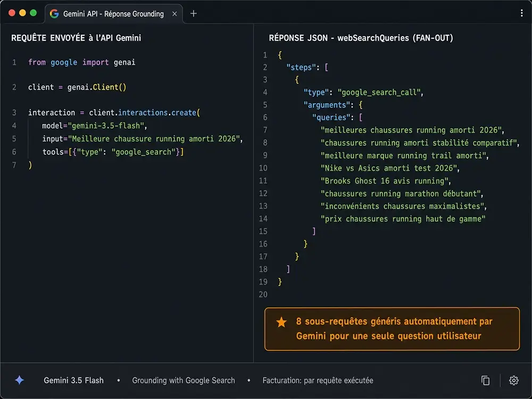Click the Gemini sparkle icon in status bar
The height and width of the screenshot is (399, 532).
(x=20, y=380)
